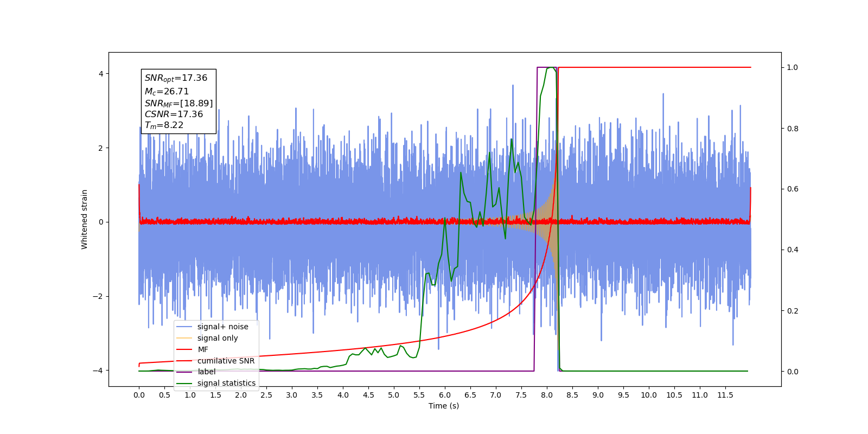This screenshot has width=868, height=434.
Task: Click the −4 tick on the strain axis
Action: pos(98,371)
